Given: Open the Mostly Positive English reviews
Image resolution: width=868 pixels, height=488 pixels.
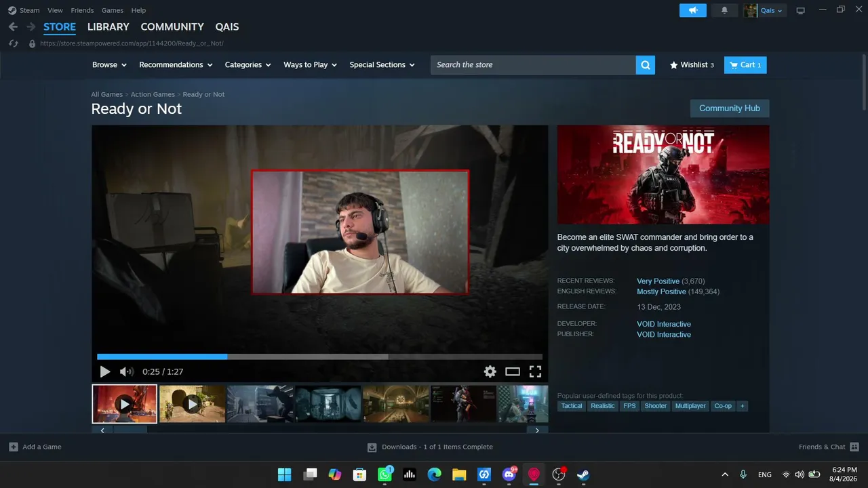Looking at the screenshot, I should pyautogui.click(x=661, y=291).
